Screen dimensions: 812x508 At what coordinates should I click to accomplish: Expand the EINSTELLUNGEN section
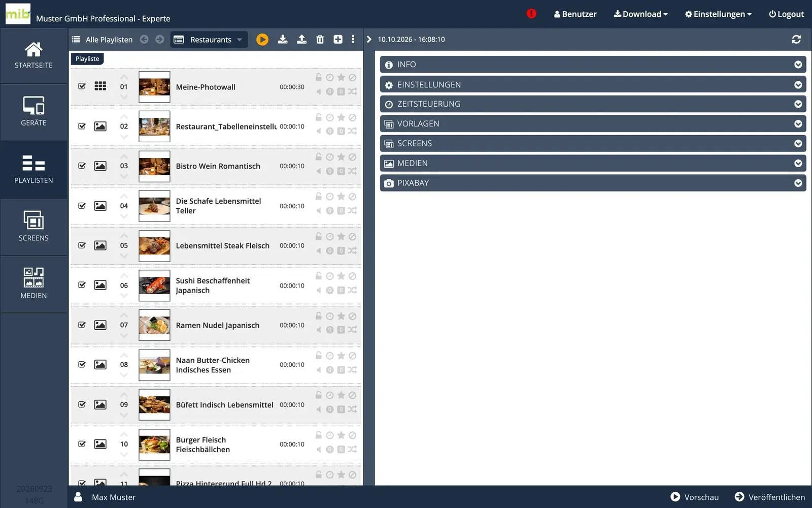pyautogui.click(x=593, y=85)
